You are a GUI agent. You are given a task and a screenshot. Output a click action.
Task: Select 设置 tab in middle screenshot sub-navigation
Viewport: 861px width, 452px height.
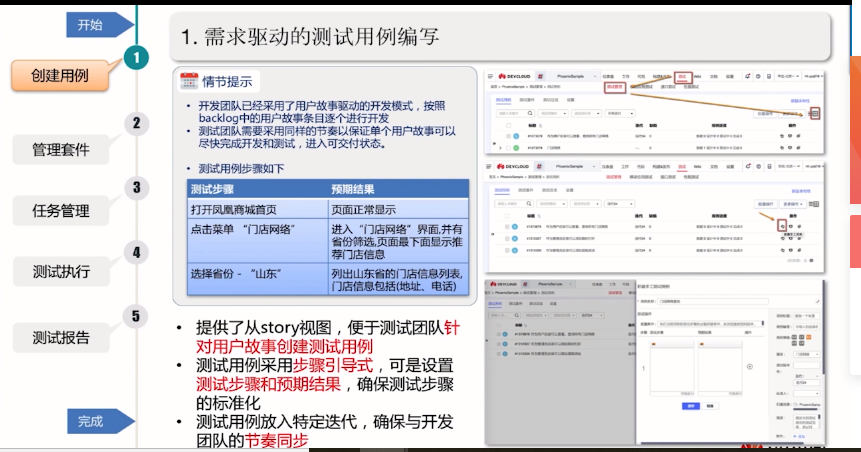tap(570, 190)
